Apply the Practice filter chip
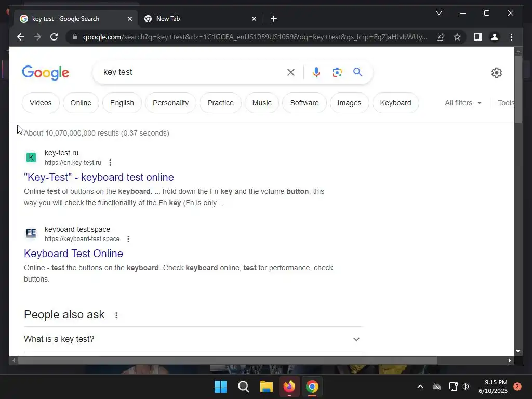532x399 pixels. tap(220, 103)
